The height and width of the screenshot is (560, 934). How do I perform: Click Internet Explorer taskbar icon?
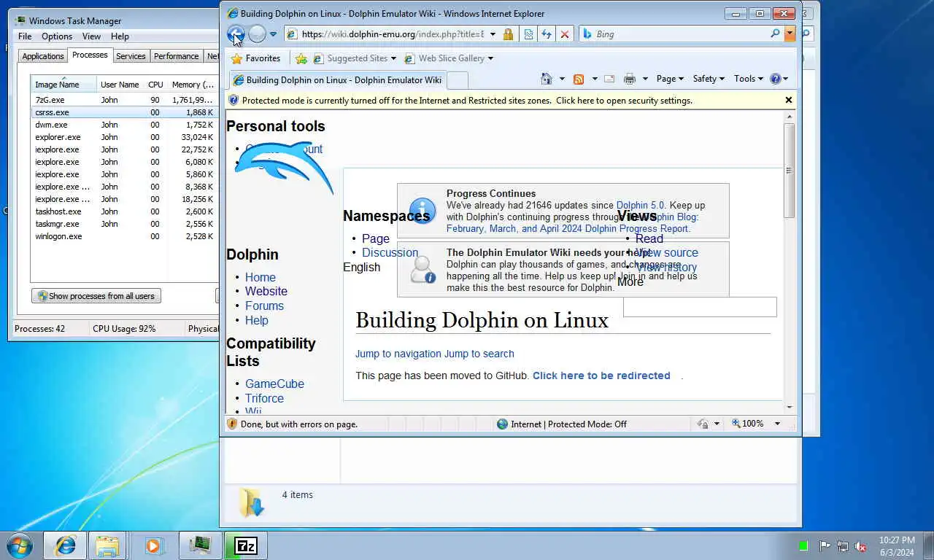[x=65, y=545]
